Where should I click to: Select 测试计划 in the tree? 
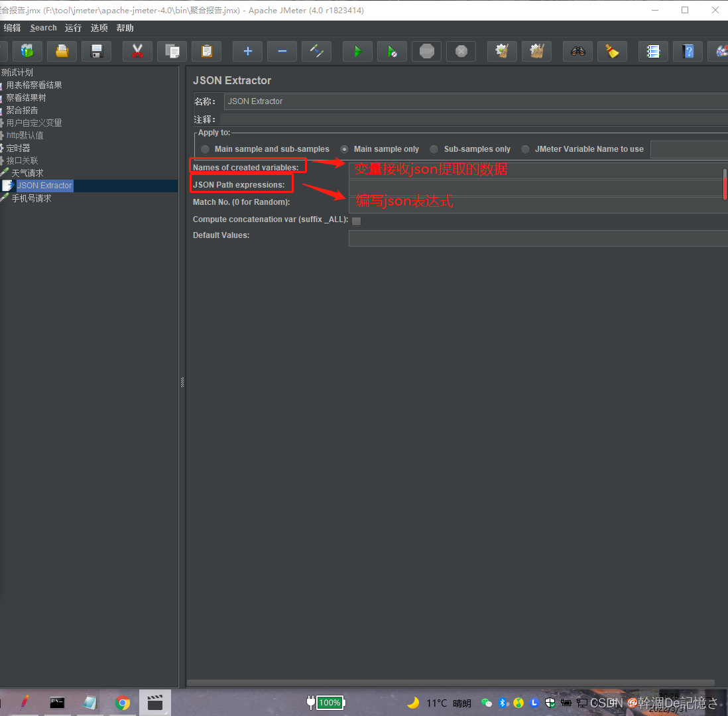(17, 72)
